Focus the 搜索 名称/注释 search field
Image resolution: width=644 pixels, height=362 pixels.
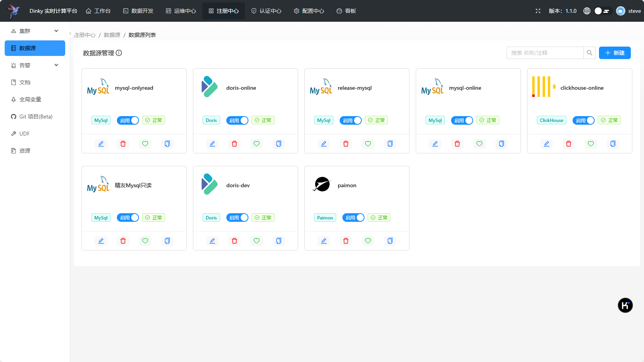click(545, 53)
